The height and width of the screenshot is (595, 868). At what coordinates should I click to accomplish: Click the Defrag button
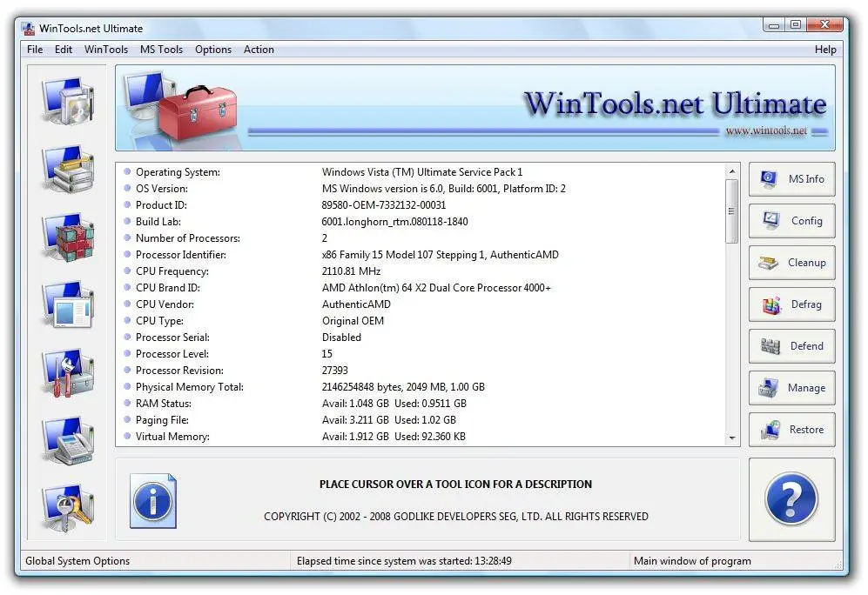(791, 304)
